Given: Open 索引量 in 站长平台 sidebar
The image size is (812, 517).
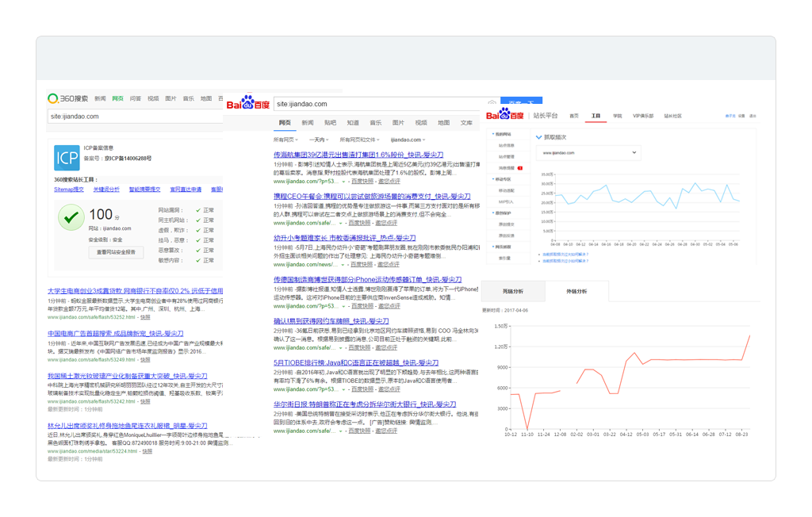Looking at the screenshot, I should tap(504, 258).
